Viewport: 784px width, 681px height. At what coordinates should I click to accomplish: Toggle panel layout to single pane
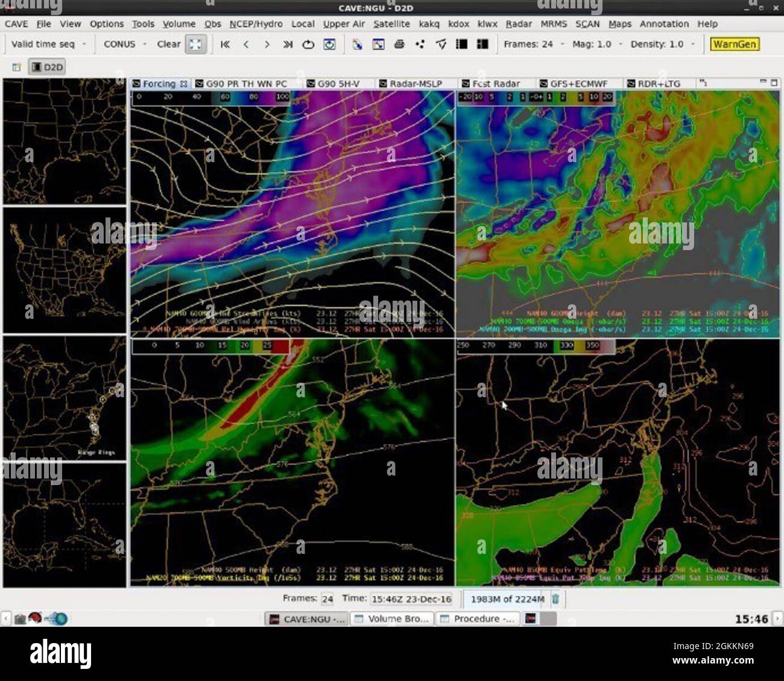click(x=462, y=44)
